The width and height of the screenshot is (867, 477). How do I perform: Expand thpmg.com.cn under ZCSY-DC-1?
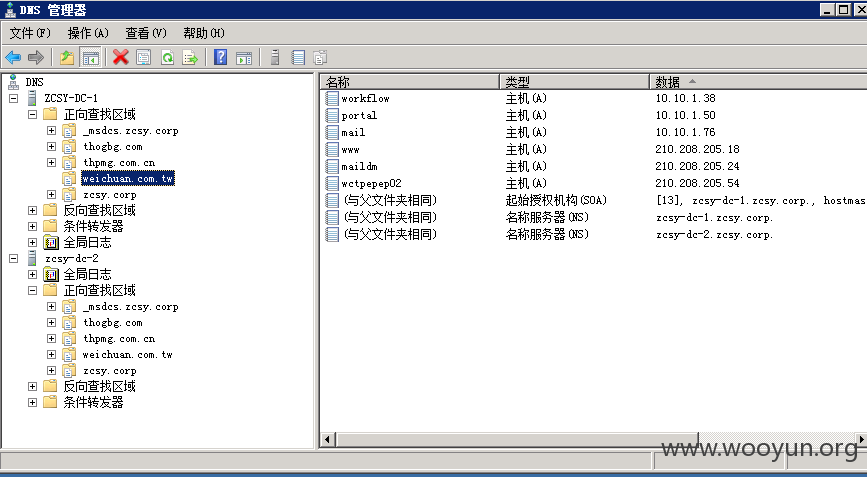pos(51,163)
